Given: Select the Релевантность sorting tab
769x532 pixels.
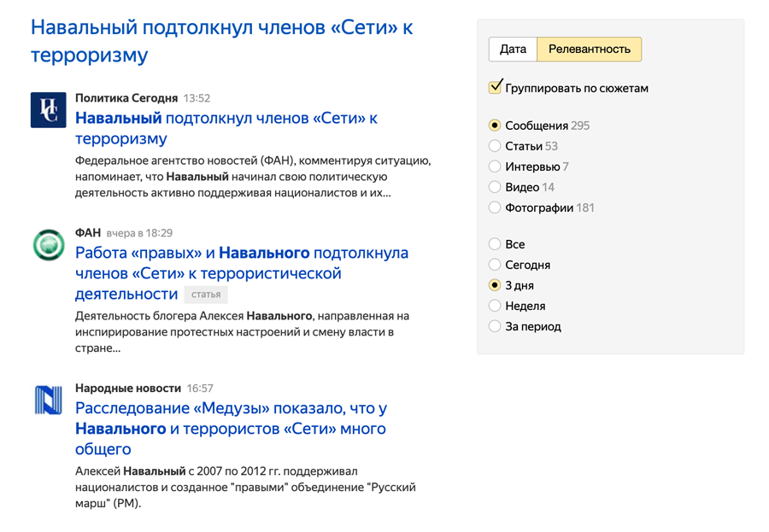Looking at the screenshot, I should coord(589,50).
